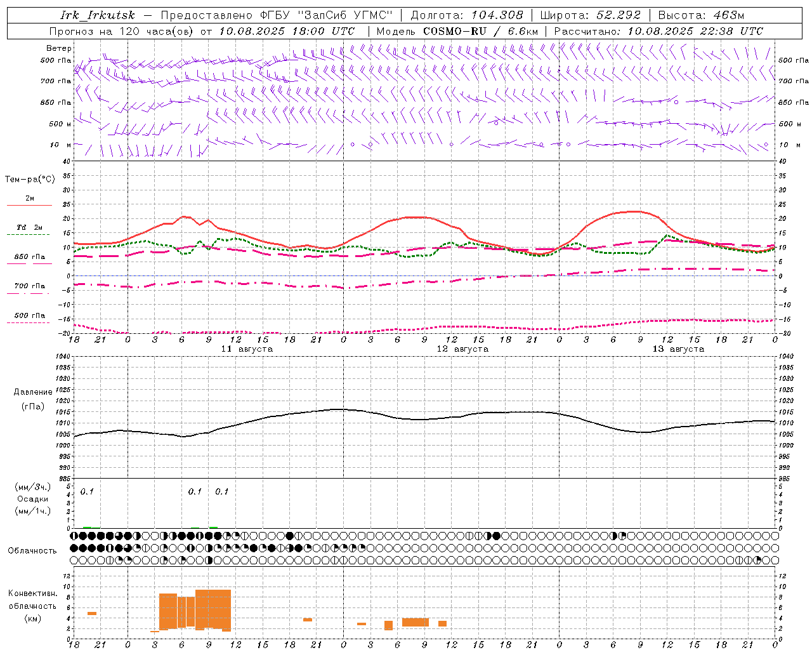
Task: Click the 'Осадки' precipitation label
Action: click(33, 499)
